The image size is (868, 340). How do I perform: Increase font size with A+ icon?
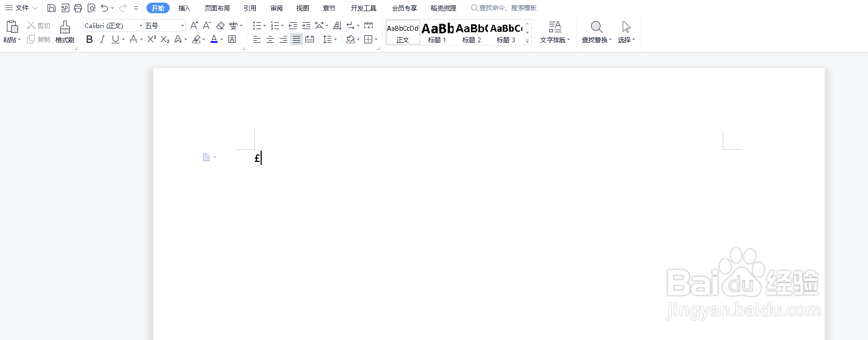[194, 25]
